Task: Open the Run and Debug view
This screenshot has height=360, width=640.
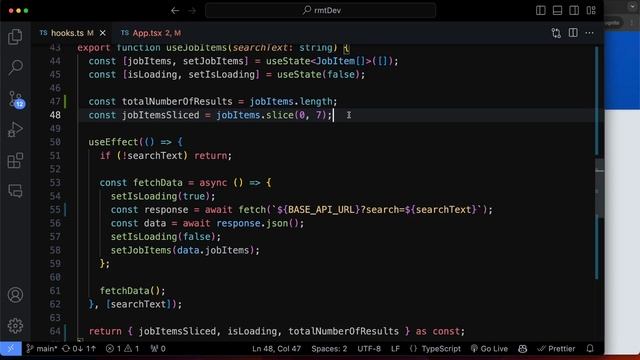Action: 15,130
